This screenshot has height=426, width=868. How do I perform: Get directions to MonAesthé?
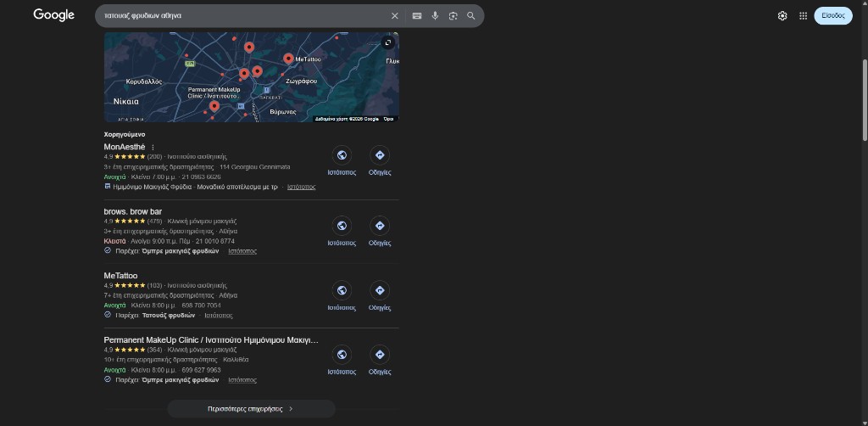coord(380,155)
